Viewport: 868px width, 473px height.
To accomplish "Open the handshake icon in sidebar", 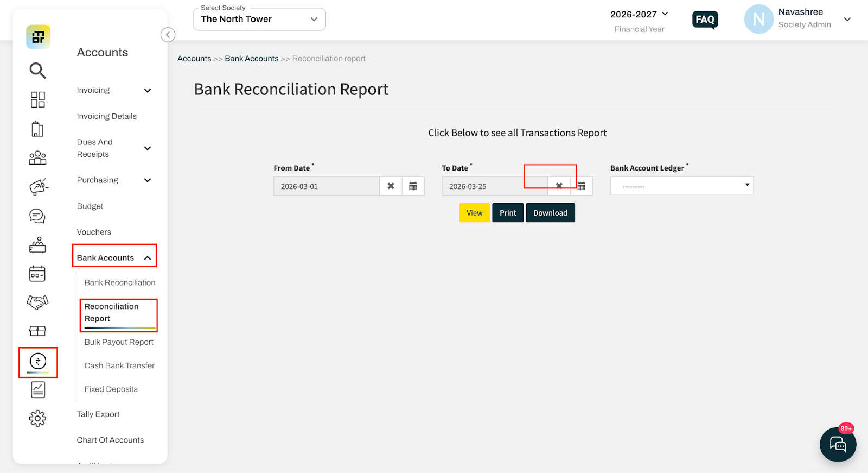I will 37,302.
